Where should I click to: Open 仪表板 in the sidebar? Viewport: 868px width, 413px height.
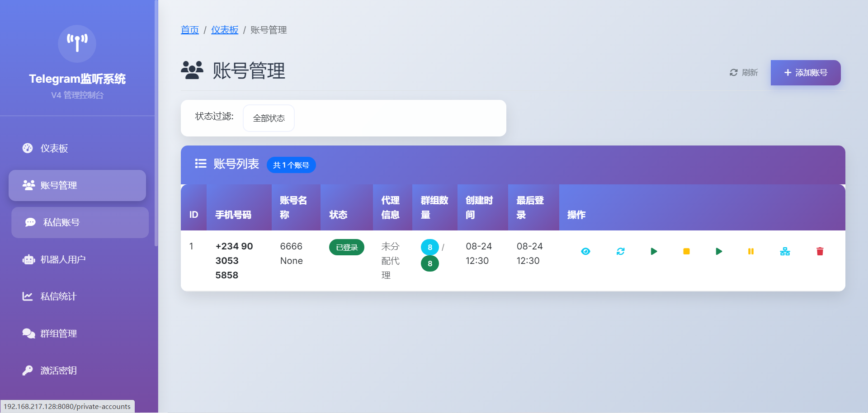[x=54, y=148]
